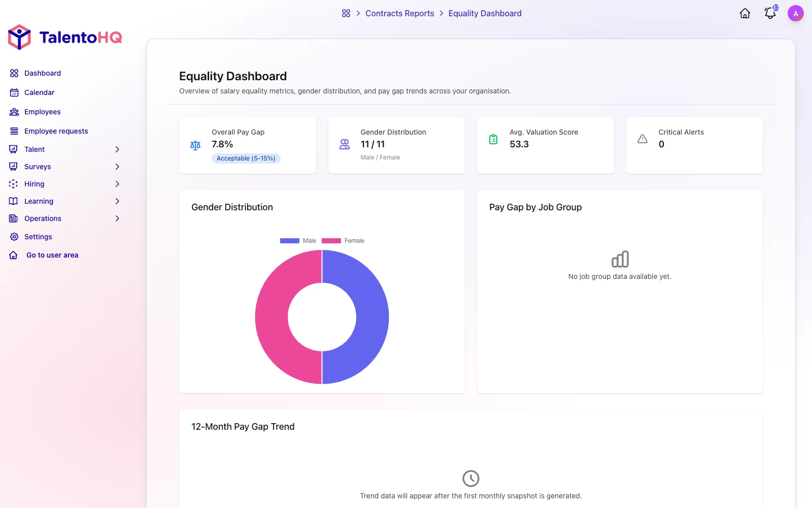812x508 pixels.
Task: Click the pay gap balance scale icon
Action: [195, 145]
